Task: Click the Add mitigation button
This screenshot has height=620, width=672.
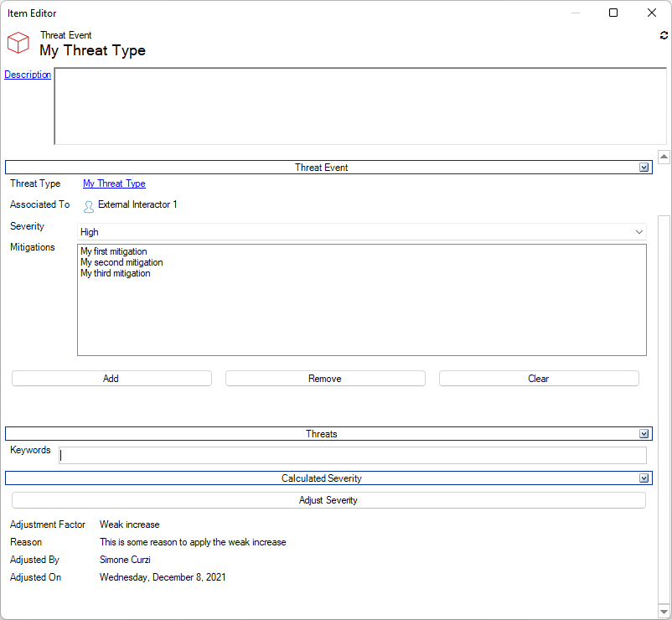Action: (111, 379)
